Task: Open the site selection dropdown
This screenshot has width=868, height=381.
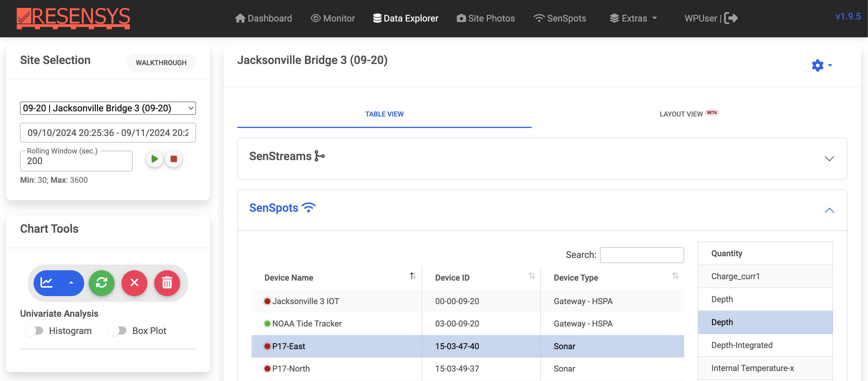Action: [x=108, y=108]
